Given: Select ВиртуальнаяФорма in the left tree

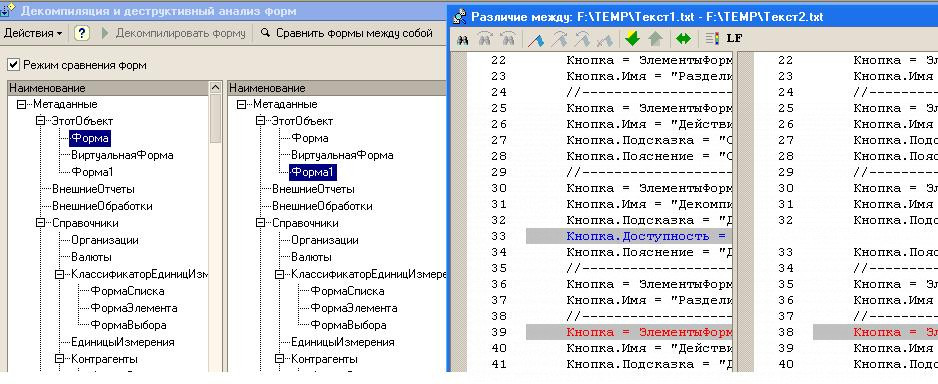Looking at the screenshot, I should tap(122, 155).
